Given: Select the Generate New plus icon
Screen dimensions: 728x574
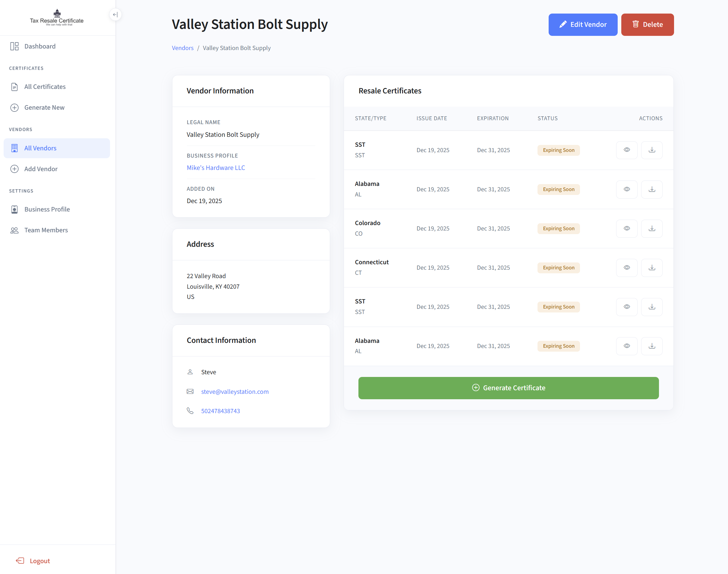Looking at the screenshot, I should (14, 108).
